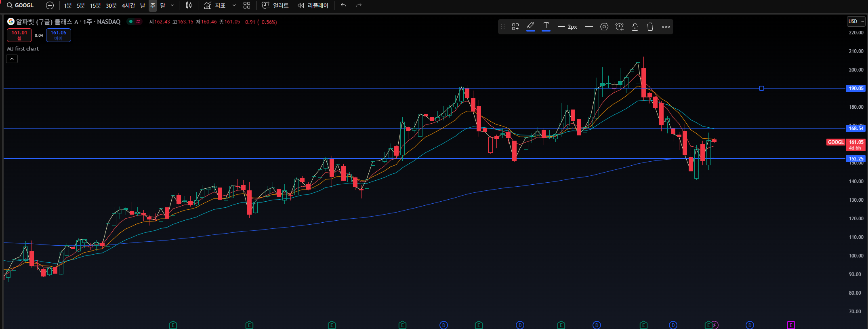Change line color with pencil tool
868x329 pixels.
click(531, 27)
